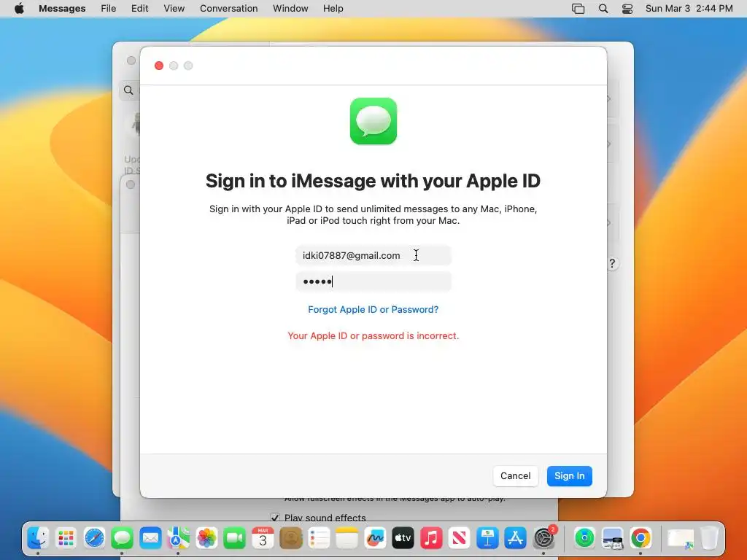The image size is (747, 560).
Task: Click Forgot Apple ID or Password link
Action: (x=373, y=309)
